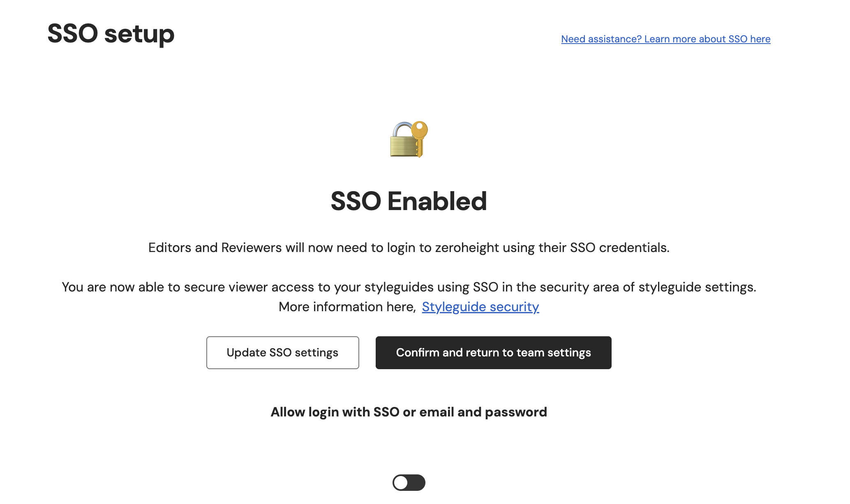Click the lock and key icon
The height and width of the screenshot is (504, 850).
pyautogui.click(x=409, y=139)
